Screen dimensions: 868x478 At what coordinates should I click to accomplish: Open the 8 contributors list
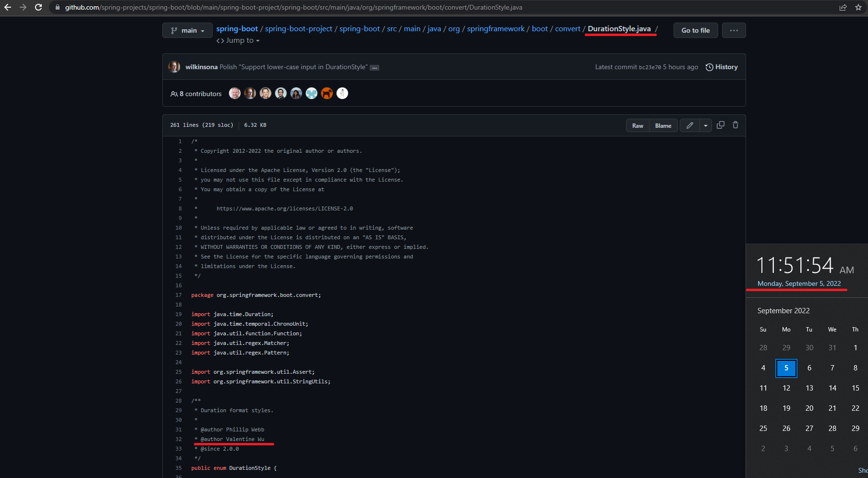pyautogui.click(x=196, y=94)
